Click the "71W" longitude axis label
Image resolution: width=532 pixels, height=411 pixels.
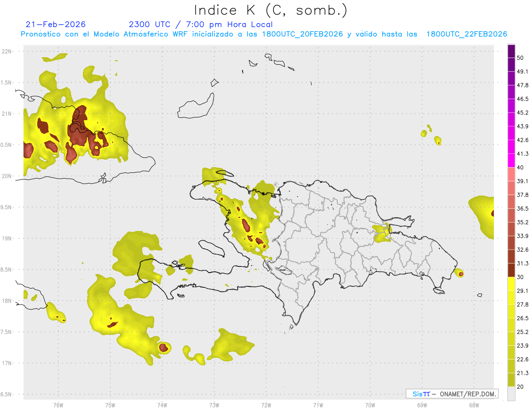point(318,405)
